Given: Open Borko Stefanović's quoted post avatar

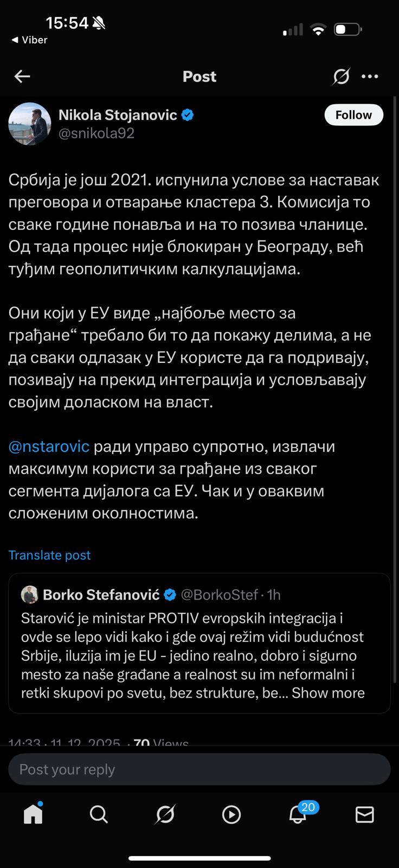Looking at the screenshot, I should point(29,595).
